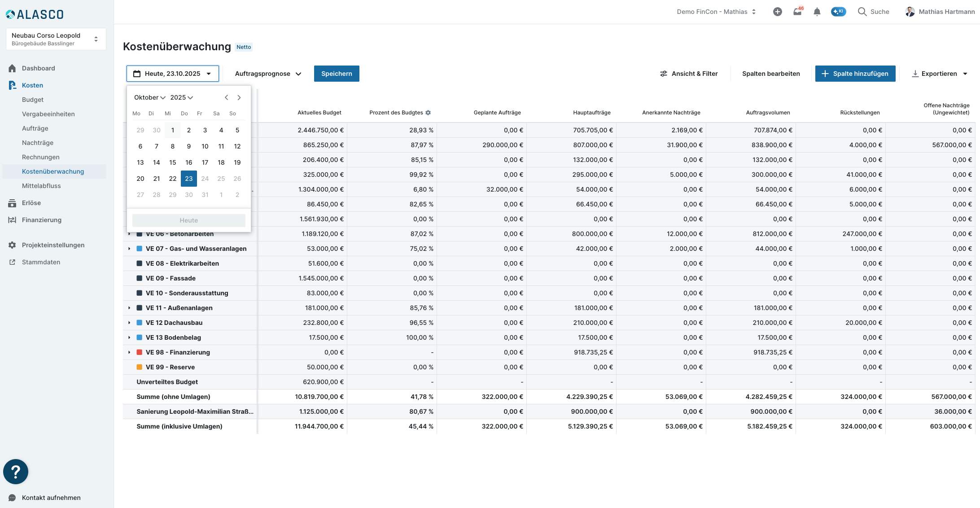Click the blue KI assistant badge
The image size is (980, 508).
click(838, 12)
